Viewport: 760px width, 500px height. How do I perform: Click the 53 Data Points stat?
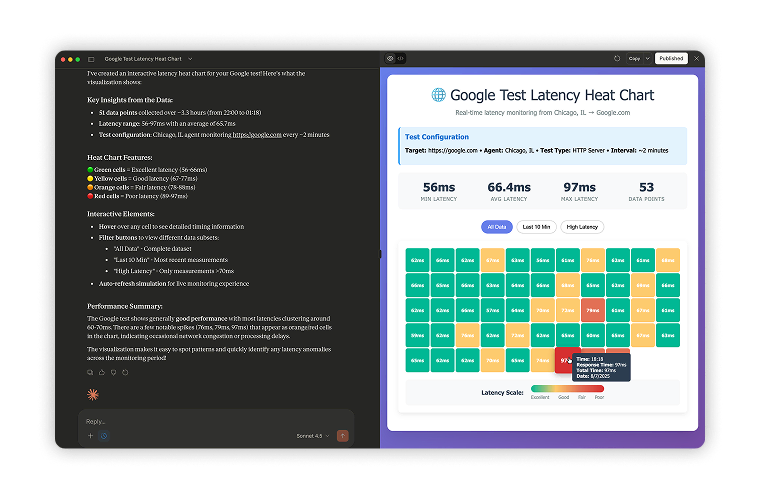pyautogui.click(x=646, y=191)
